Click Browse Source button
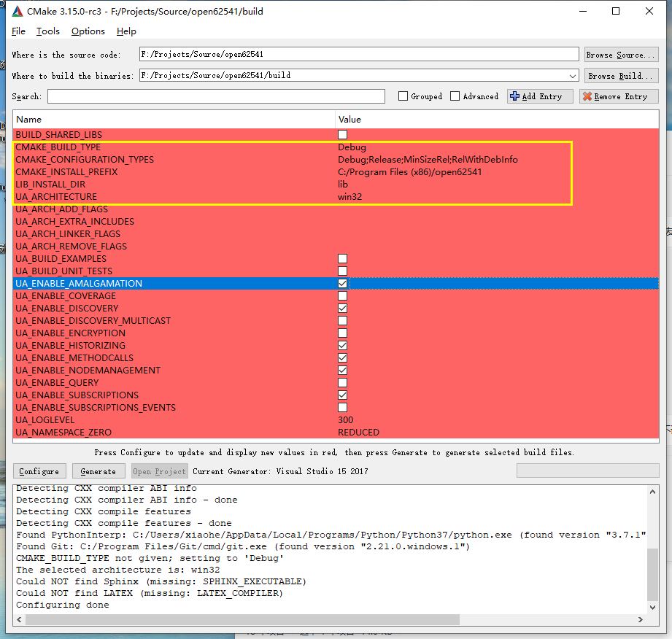Screen dimensions: 672x639 [622, 55]
